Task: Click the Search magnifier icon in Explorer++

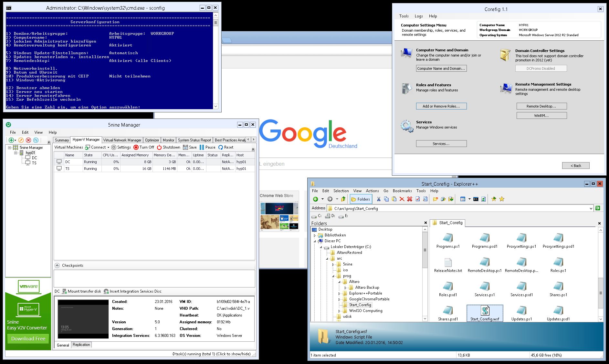Action: (x=425, y=199)
